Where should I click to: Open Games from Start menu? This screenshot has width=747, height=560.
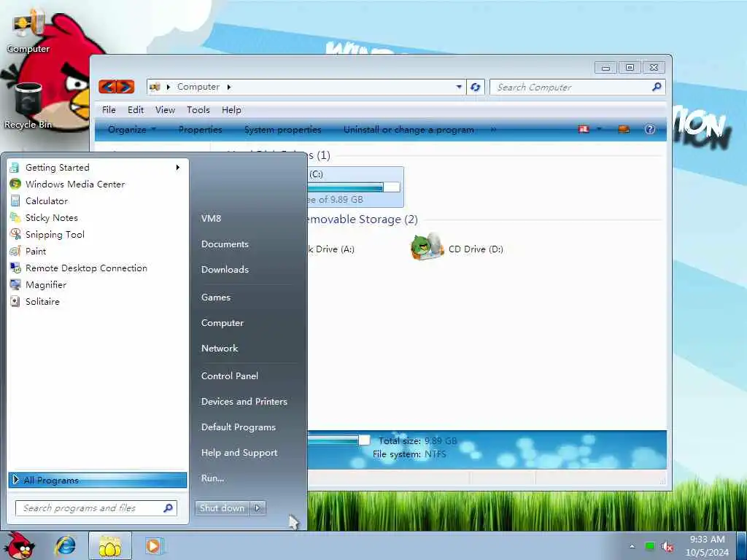216,297
